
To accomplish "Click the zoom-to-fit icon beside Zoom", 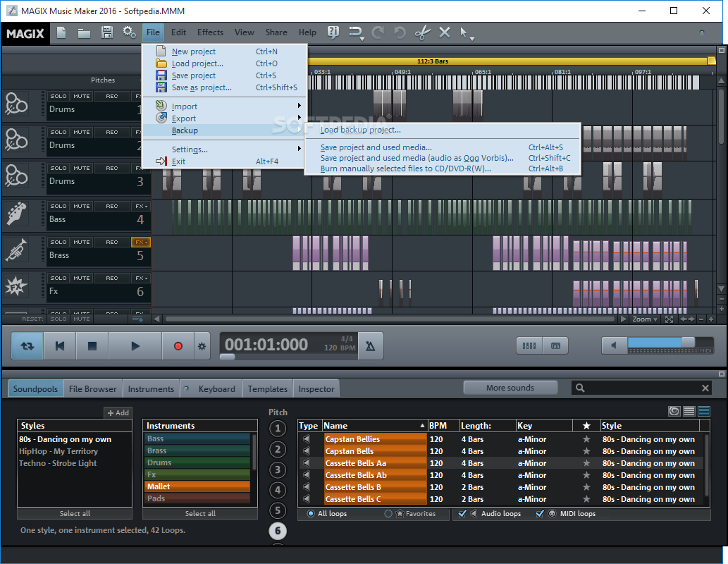I will (x=669, y=319).
